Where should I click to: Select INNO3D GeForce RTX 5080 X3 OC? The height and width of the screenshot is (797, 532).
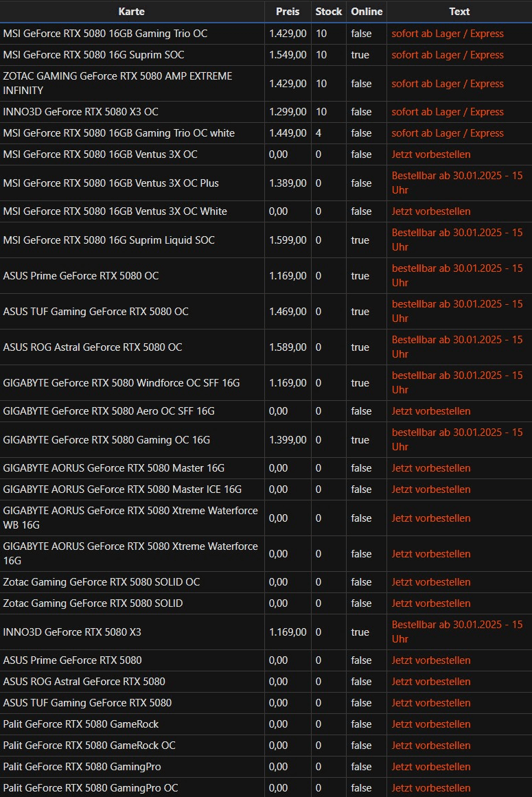(80, 112)
